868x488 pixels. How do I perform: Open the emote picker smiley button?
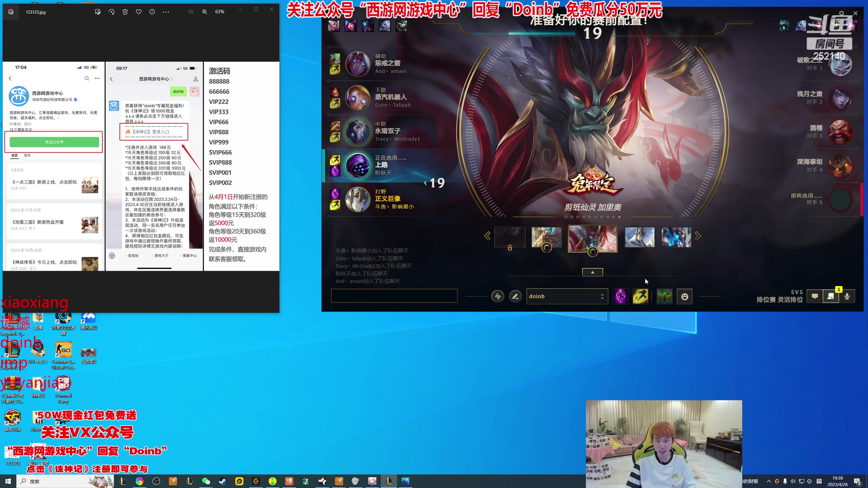(x=685, y=297)
